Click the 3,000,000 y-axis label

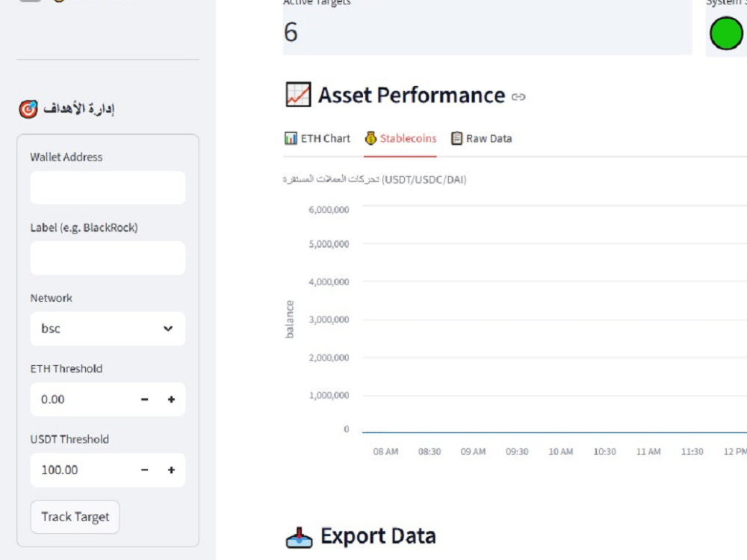point(329,320)
